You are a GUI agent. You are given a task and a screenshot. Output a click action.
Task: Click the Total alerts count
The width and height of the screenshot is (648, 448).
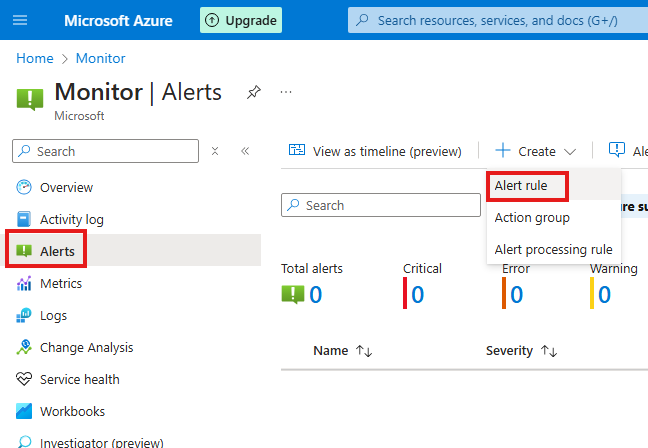[x=316, y=295]
